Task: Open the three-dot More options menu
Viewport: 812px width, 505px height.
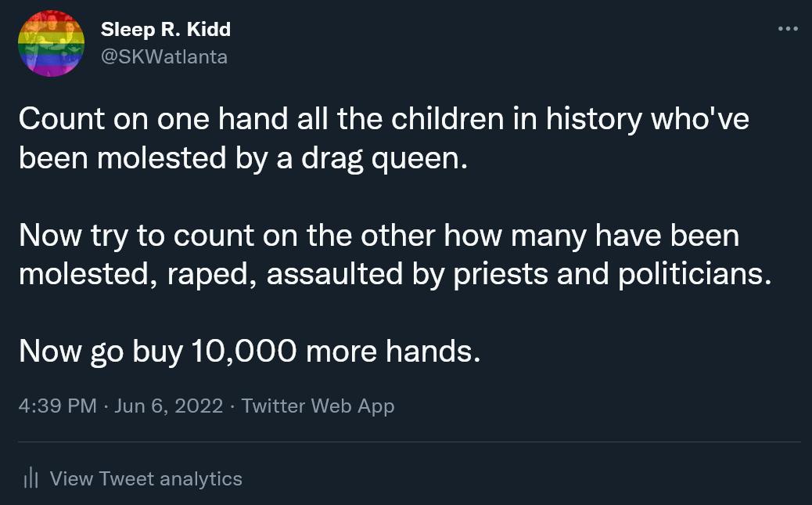Action: (x=788, y=29)
